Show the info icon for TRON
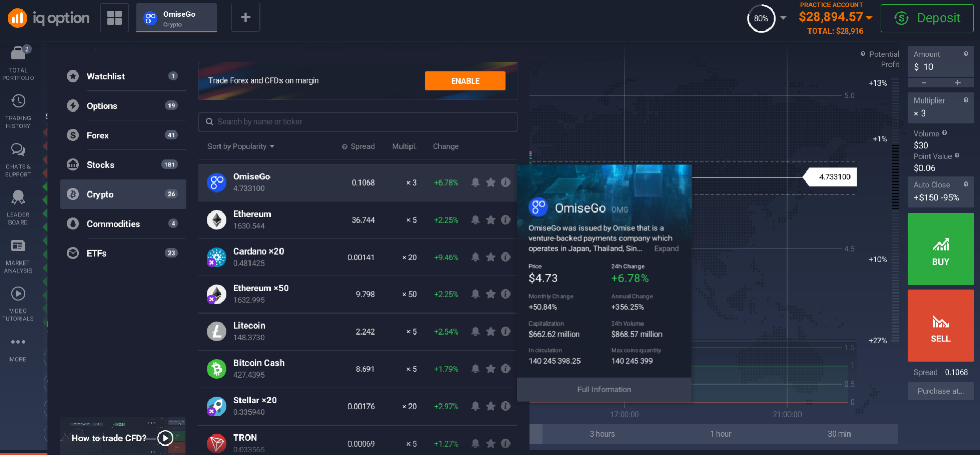The image size is (980, 455). (505, 443)
